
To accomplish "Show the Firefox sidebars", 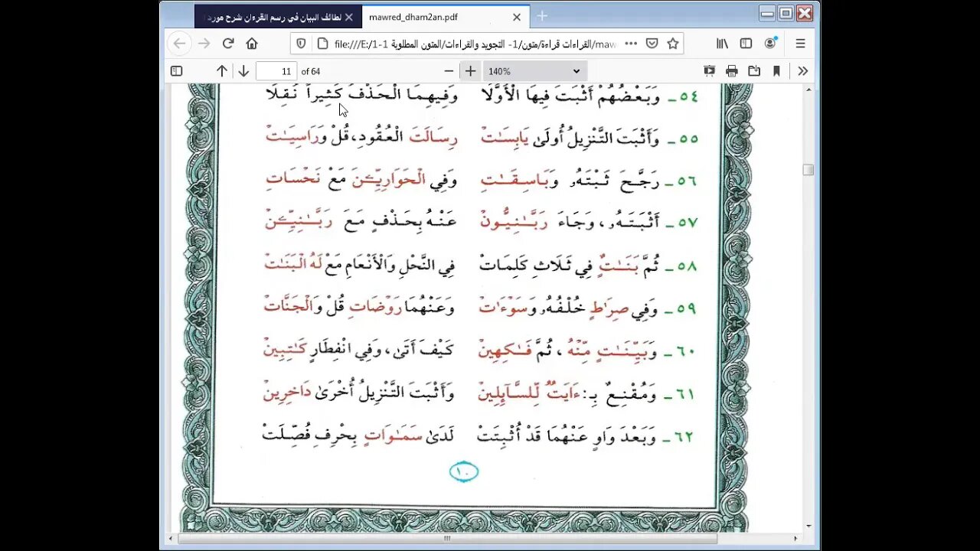I will point(746,44).
